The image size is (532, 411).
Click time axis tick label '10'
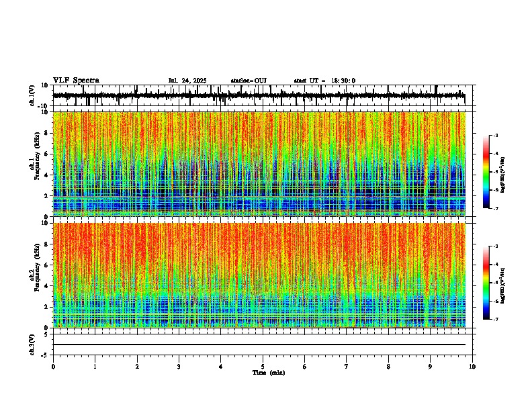pyautogui.click(x=472, y=367)
